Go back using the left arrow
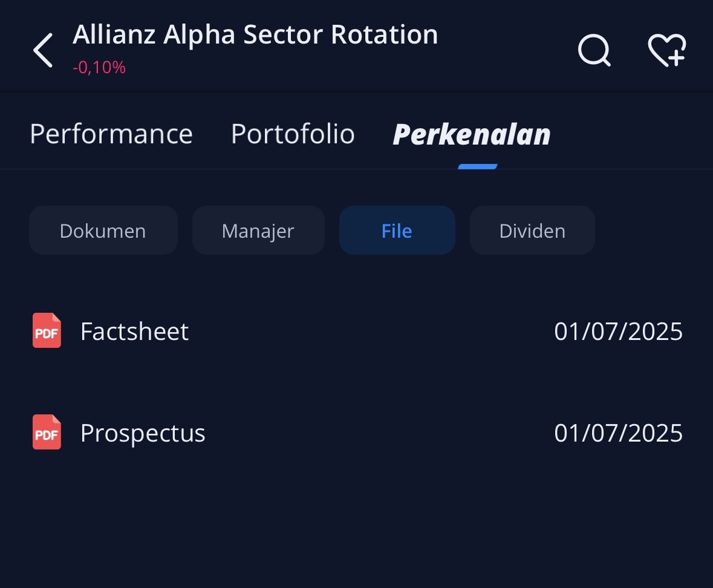This screenshot has width=713, height=588. pyautogui.click(x=43, y=50)
